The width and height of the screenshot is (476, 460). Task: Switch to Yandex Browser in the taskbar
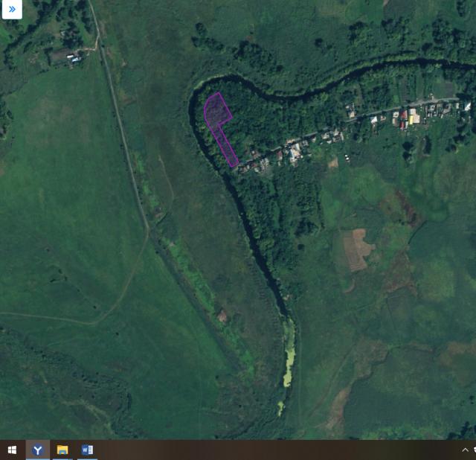point(38,450)
